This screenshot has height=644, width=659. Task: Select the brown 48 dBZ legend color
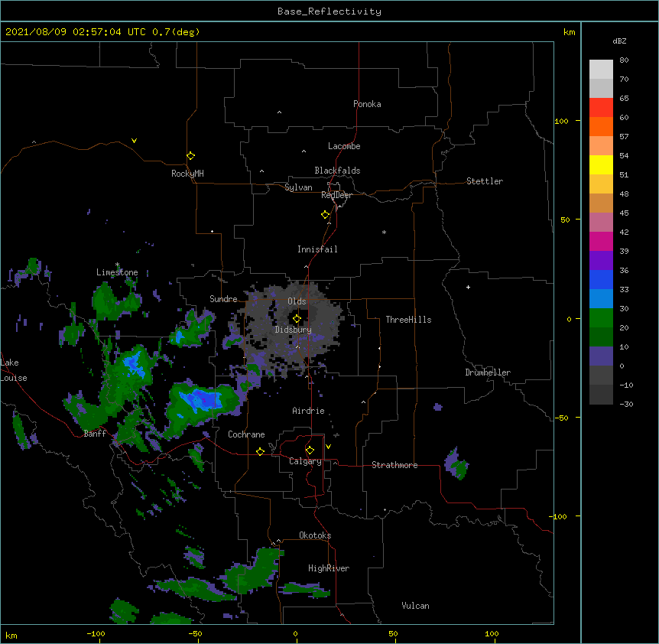pos(601,203)
